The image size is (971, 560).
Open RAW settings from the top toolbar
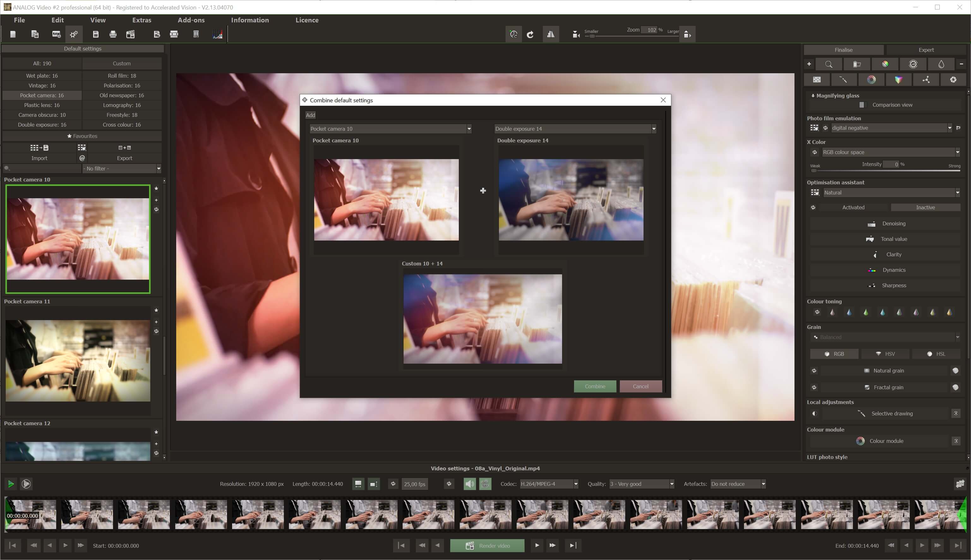tap(56, 34)
